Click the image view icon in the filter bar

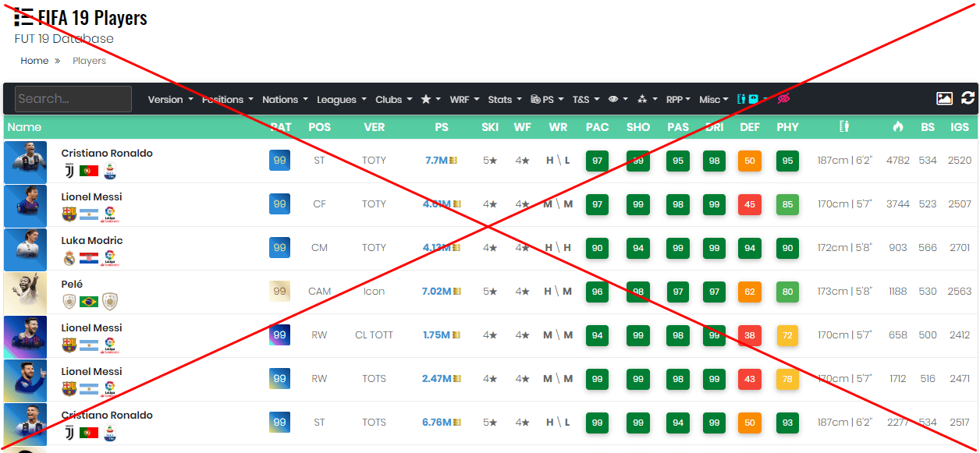click(x=944, y=98)
